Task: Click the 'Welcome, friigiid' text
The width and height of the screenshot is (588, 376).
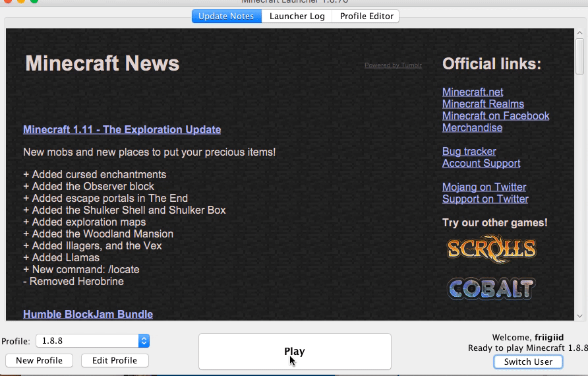Action: (x=527, y=337)
